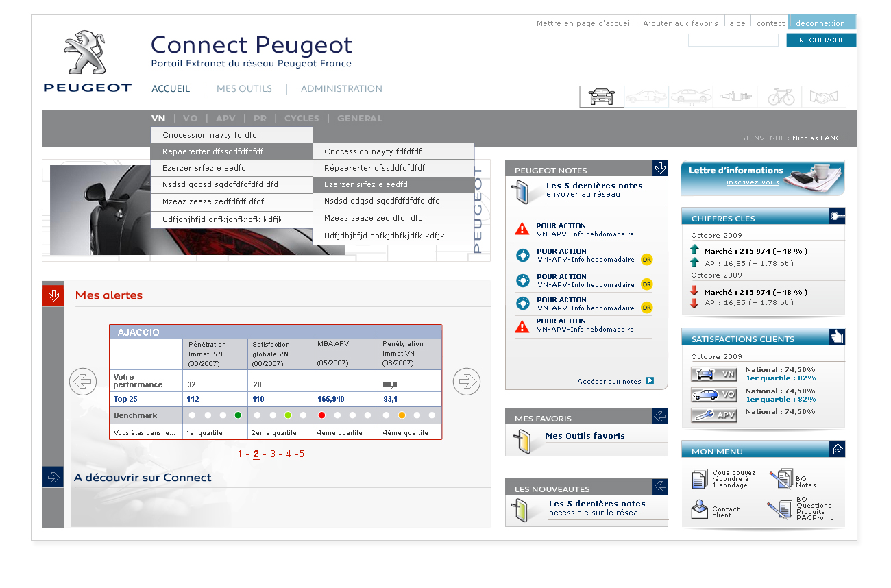Click the Satisfactions Clients thumbs-up icon
This screenshot has width=891, height=588.
pyautogui.click(x=837, y=336)
